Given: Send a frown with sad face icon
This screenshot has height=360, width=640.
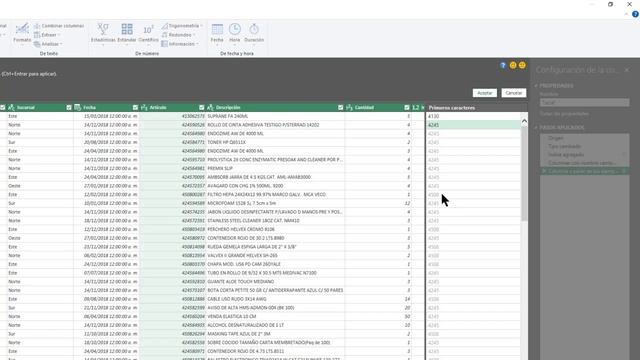Looking at the screenshot, I should [522, 65].
